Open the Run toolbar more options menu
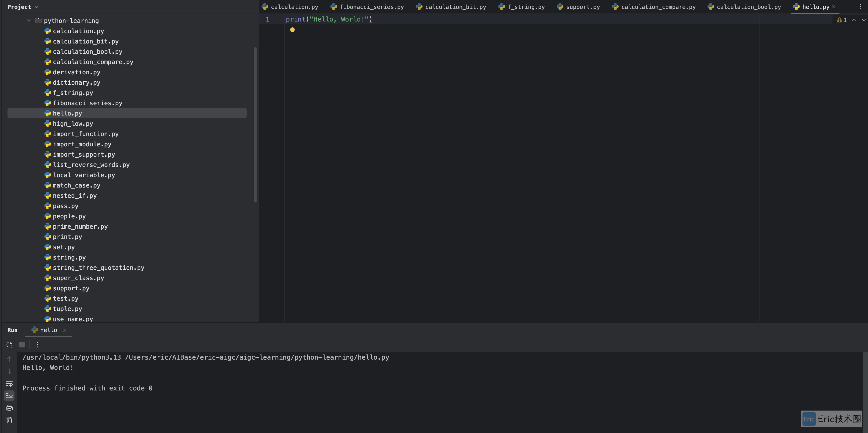This screenshot has height=433, width=868. 37,344
